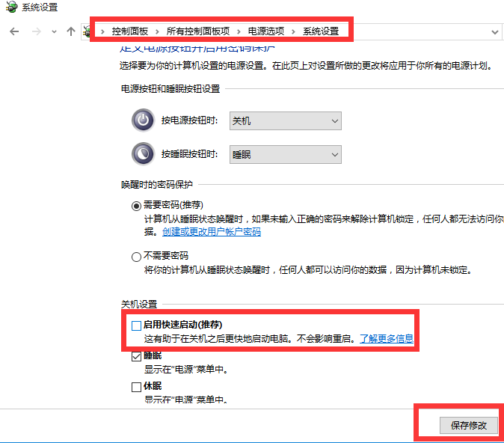The height and width of the screenshot is (443, 504).
Task: Open the power button action dropdown (关机)
Action: point(285,120)
